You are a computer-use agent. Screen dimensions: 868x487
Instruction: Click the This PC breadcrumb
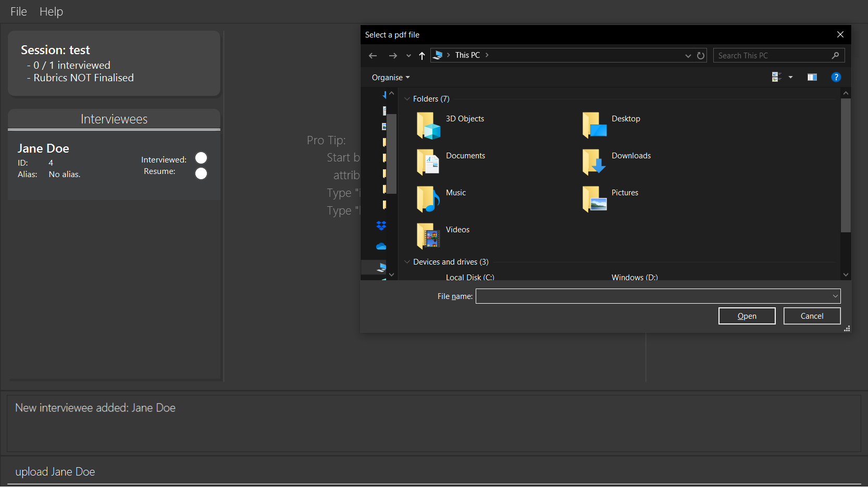click(x=467, y=55)
